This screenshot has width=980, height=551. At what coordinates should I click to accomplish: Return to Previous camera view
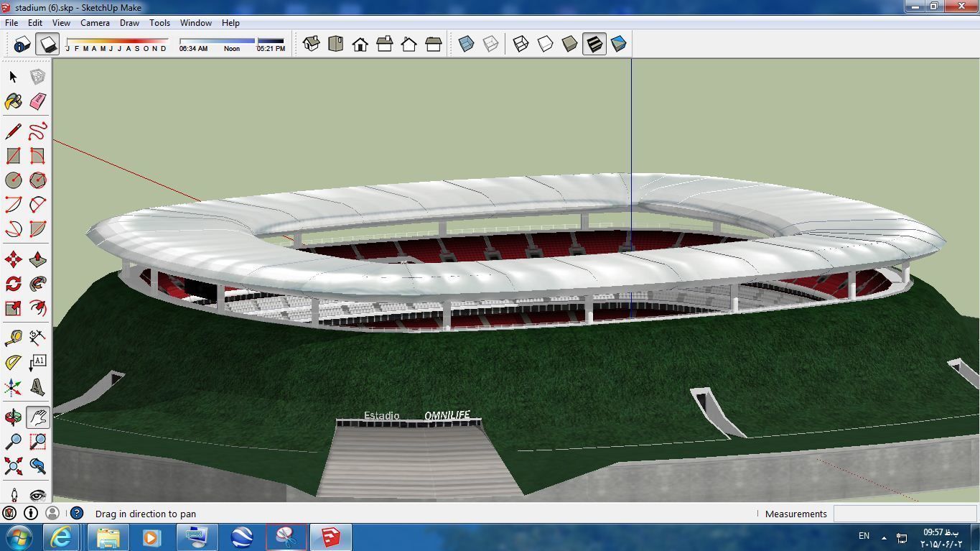point(37,466)
